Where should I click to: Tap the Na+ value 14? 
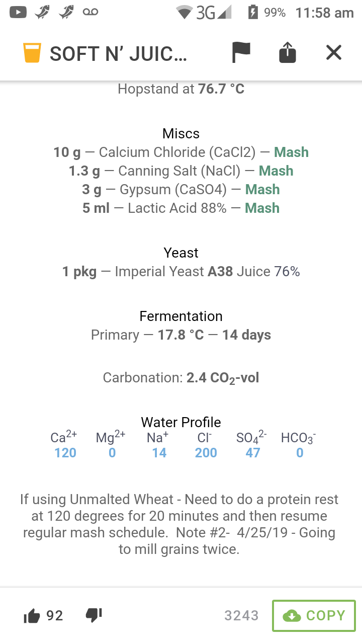[x=159, y=453]
